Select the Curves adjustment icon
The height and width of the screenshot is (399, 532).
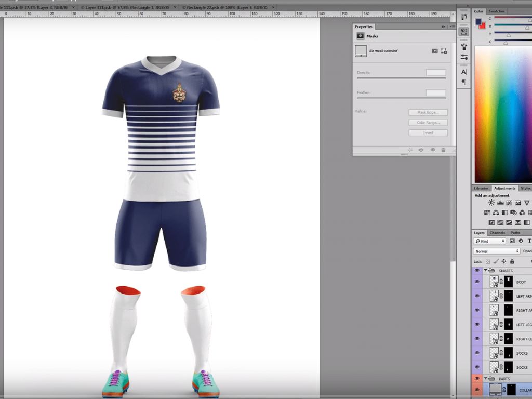[x=509, y=203]
